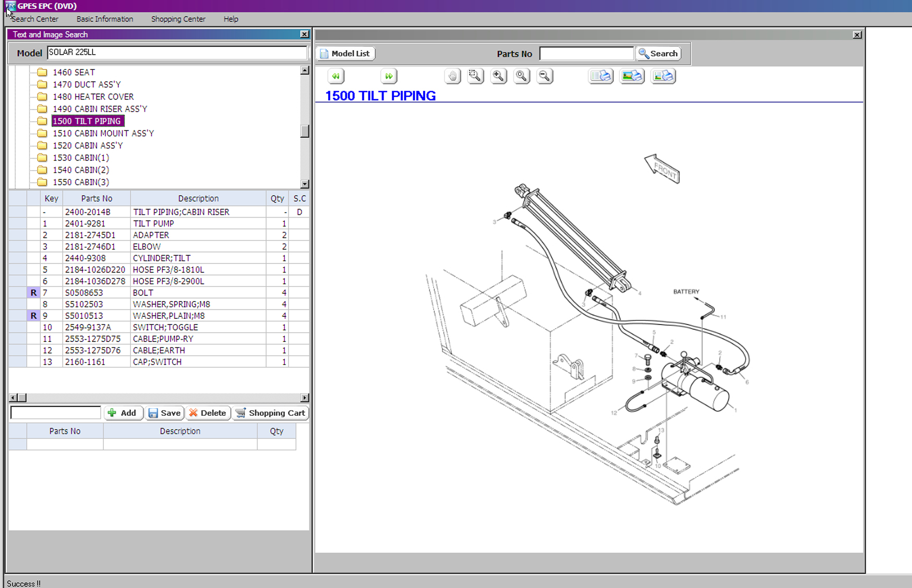Print the diagram image only
Screen dimensions: 912x588
632,76
